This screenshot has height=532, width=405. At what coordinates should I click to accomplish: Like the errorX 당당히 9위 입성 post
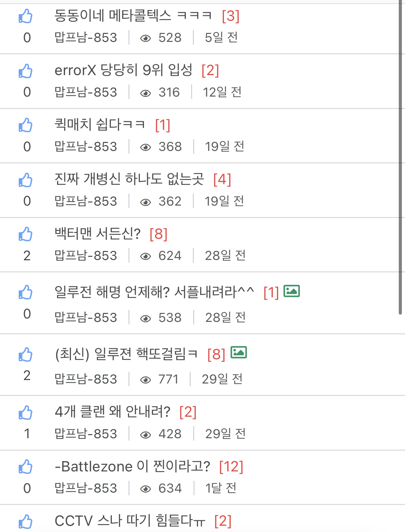tap(26, 71)
